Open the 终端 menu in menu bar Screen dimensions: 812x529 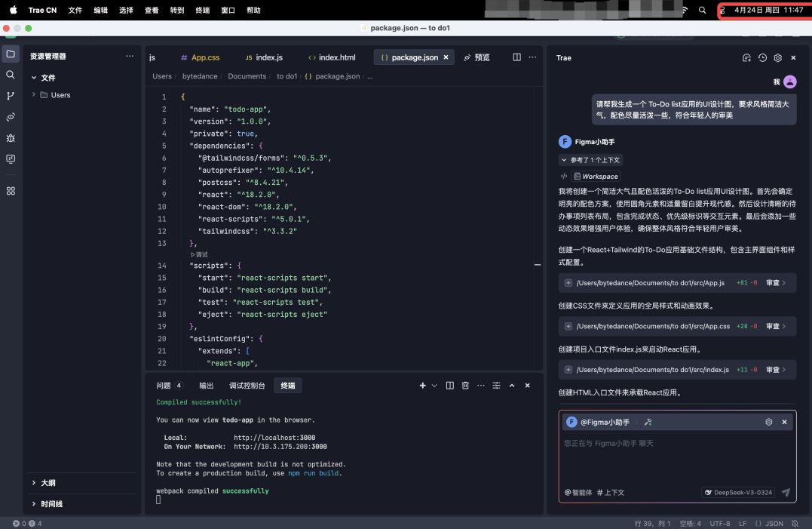pyautogui.click(x=202, y=11)
